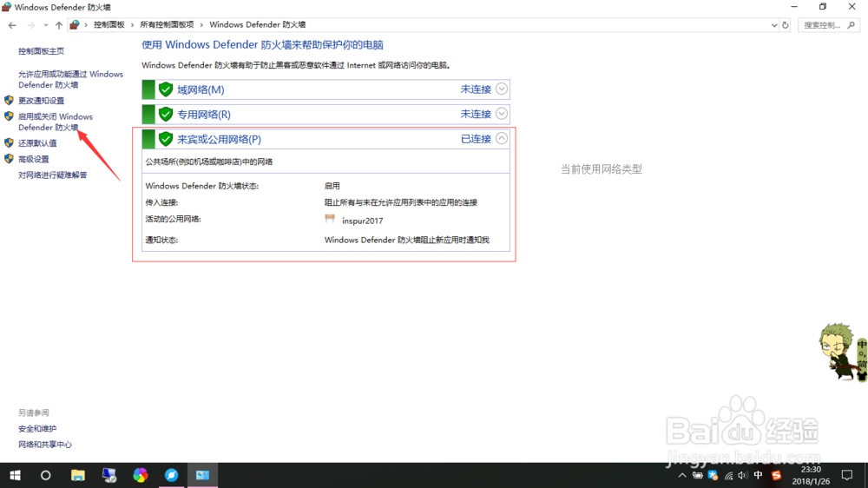
Task: Open 高级设置 link
Action: point(33,159)
